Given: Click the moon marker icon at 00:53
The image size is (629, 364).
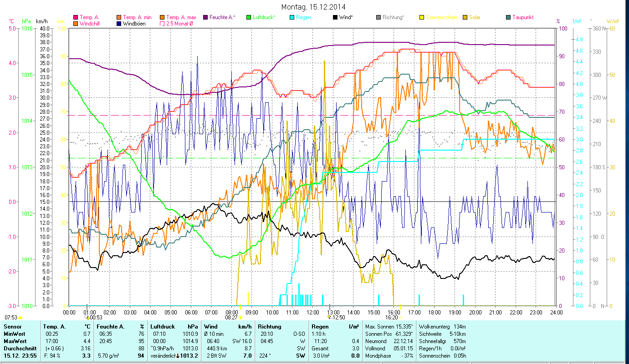Looking at the screenshot, I should pyautogui.click(x=87, y=318).
